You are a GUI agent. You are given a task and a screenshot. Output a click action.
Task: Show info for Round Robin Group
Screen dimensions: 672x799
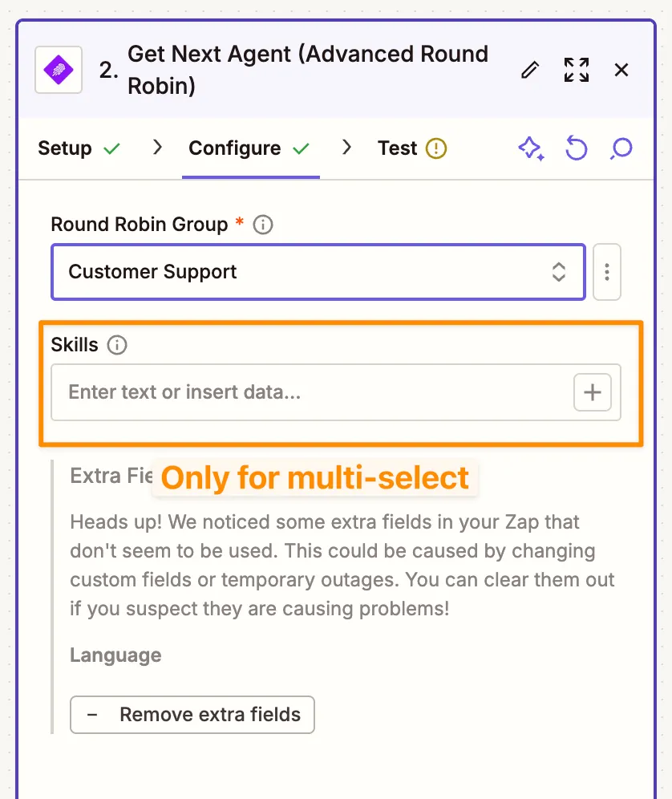pyautogui.click(x=263, y=225)
